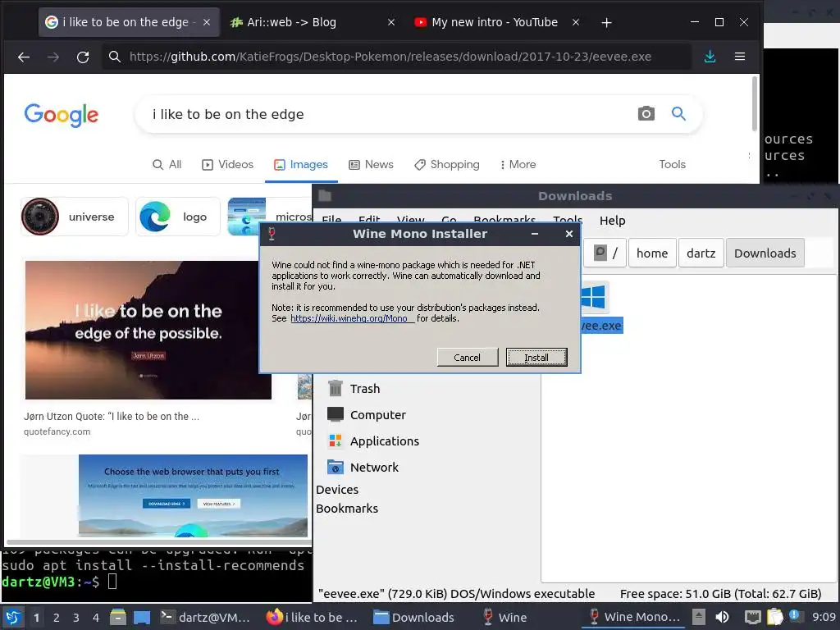The image size is (840, 630).
Task: Focus the Wine Mono taskbar entry
Action: [x=634, y=617]
